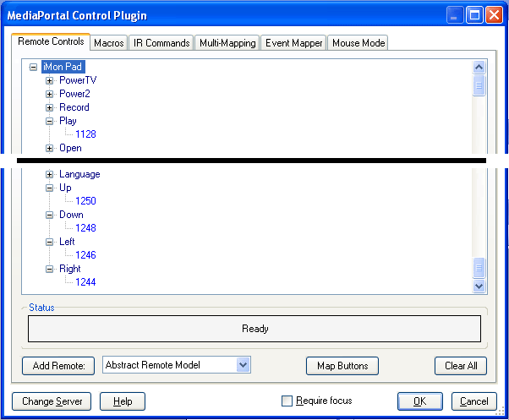The height and width of the screenshot is (420, 509).
Task: Click the Clear All button
Action: click(x=461, y=366)
